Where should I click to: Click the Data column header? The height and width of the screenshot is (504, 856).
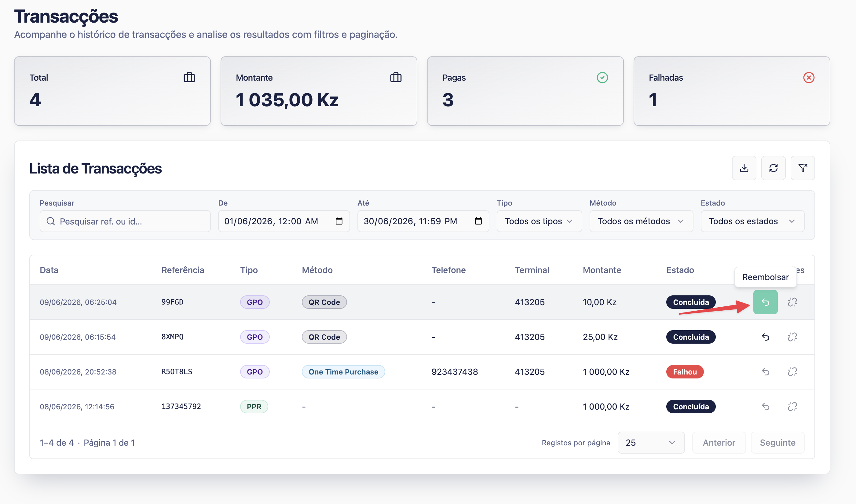point(49,270)
